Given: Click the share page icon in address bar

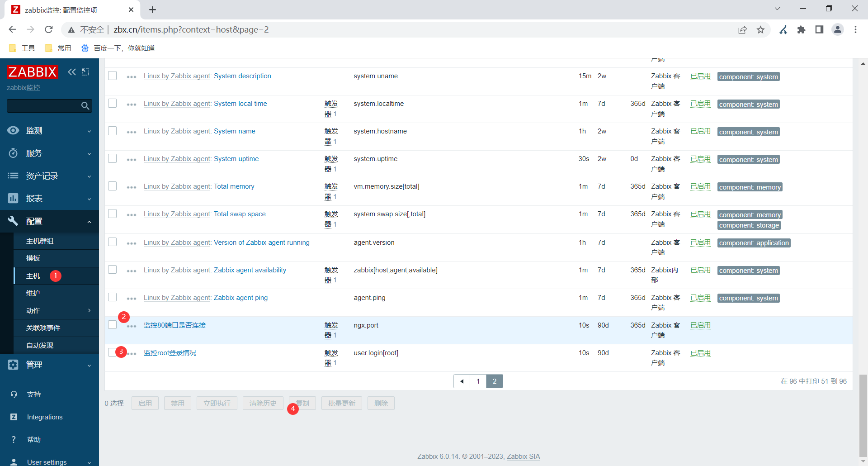Looking at the screenshot, I should (742, 29).
